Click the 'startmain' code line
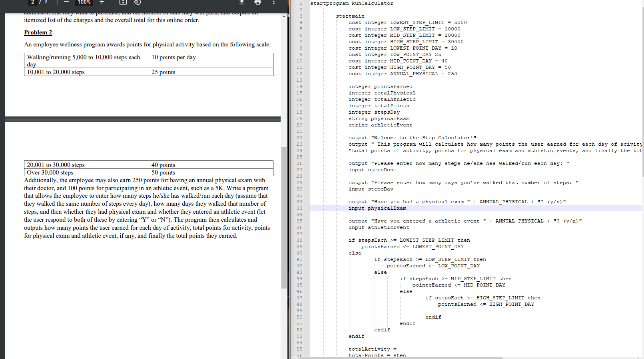Viewport: 644px width, 359px height. tap(350, 16)
